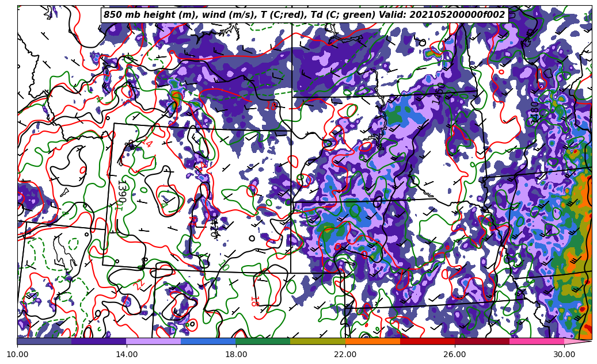
Task: Select the olive 20–22 colorbar segment
Action: point(318,341)
